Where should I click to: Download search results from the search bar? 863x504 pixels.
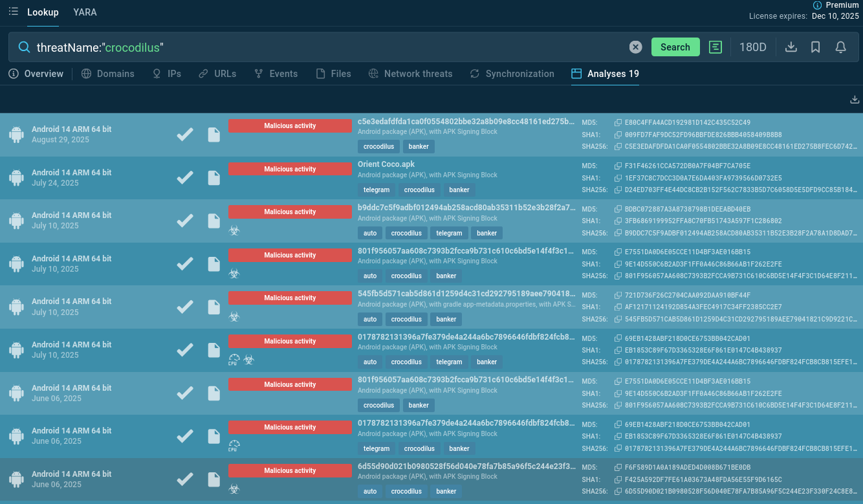pyautogui.click(x=791, y=47)
